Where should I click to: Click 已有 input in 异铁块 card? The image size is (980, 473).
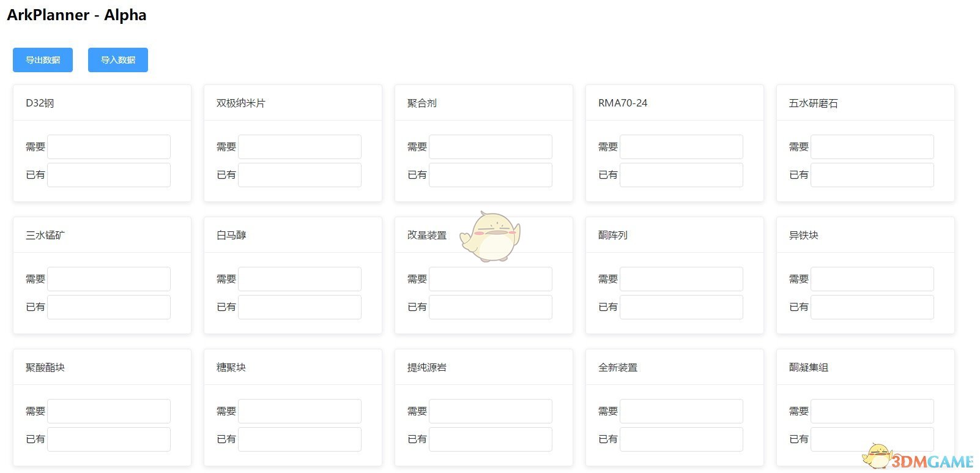tap(872, 307)
